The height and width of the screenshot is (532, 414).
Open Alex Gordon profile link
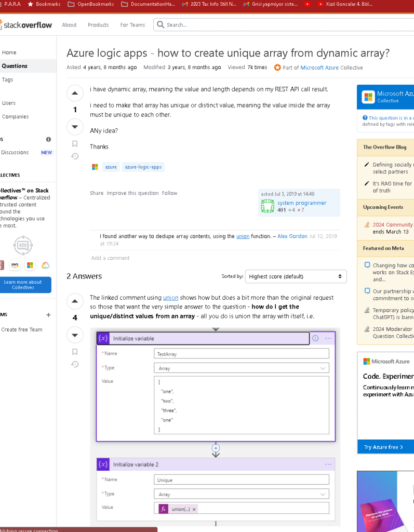[292, 236]
